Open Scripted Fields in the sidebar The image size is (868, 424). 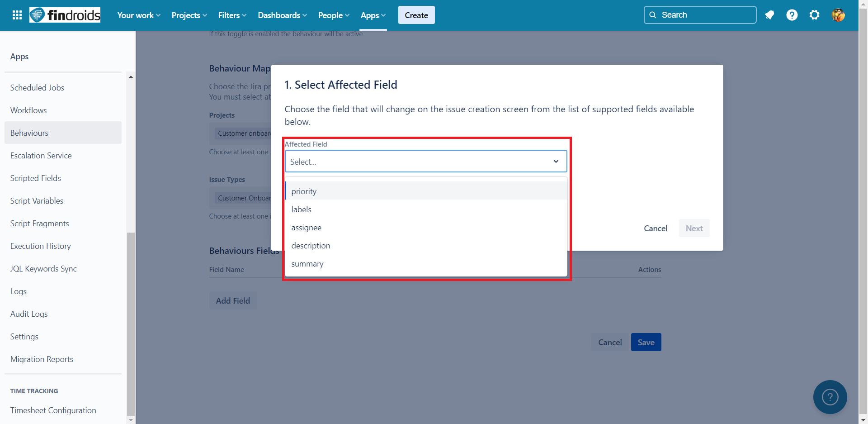[x=63, y=178]
